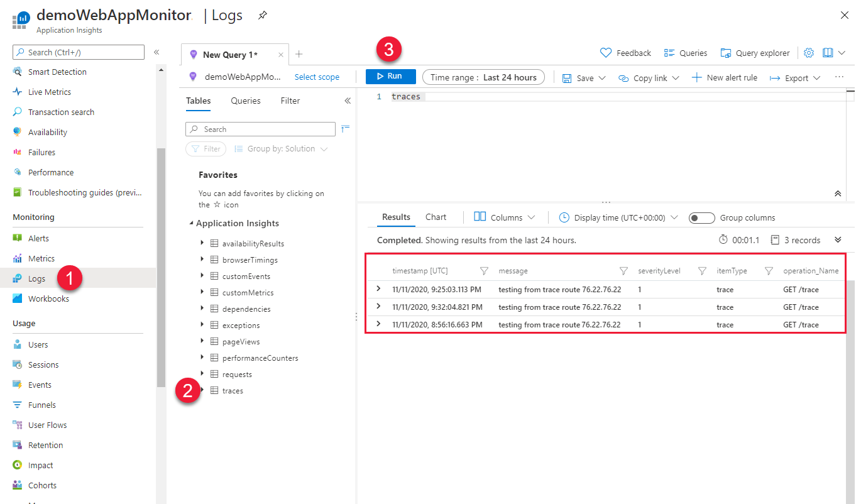Enable the Group columns toggle
Image resolution: width=856 pixels, height=504 pixels.
point(702,217)
